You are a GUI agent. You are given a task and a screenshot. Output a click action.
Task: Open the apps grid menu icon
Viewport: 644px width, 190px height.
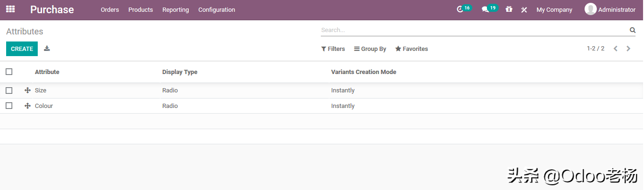click(x=10, y=9)
